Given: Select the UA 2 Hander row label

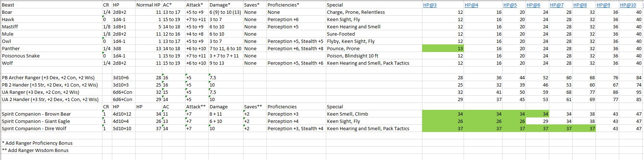Looking at the screenshot, I should click(51, 99).
